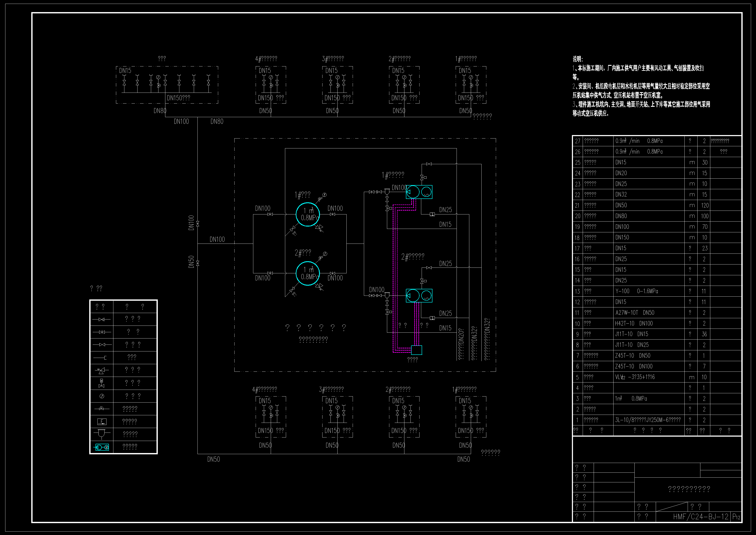Select the cyan 2# air tank circle
This screenshot has width=756, height=535.
[308, 273]
